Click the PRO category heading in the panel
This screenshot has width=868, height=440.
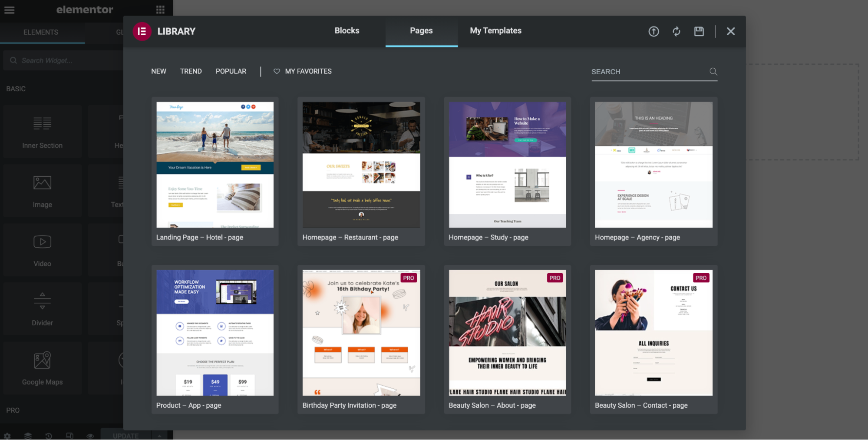(x=13, y=410)
